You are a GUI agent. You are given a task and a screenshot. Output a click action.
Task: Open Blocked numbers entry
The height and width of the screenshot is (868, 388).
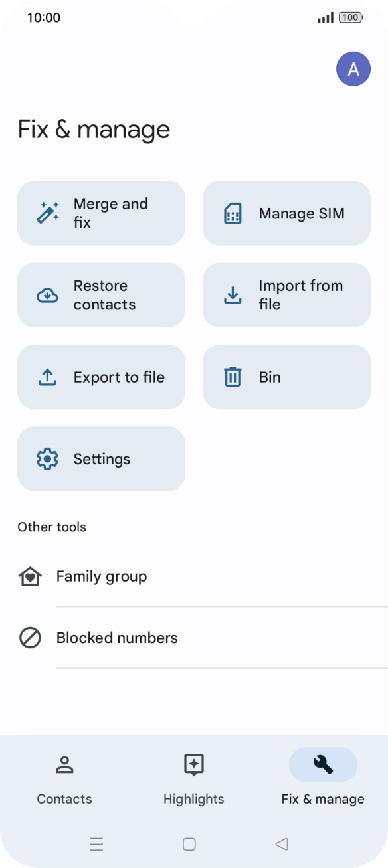coord(194,638)
